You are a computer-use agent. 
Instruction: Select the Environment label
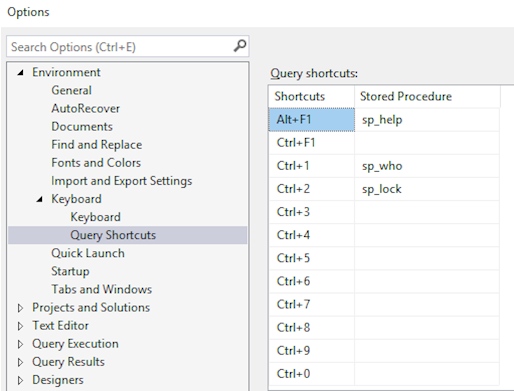(x=66, y=72)
